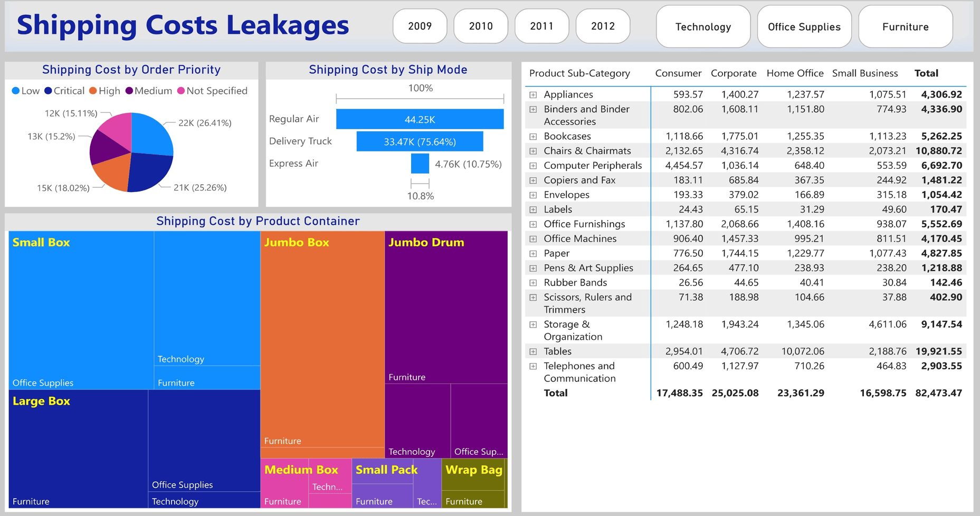Expand the Office Machines row

pos(533,239)
